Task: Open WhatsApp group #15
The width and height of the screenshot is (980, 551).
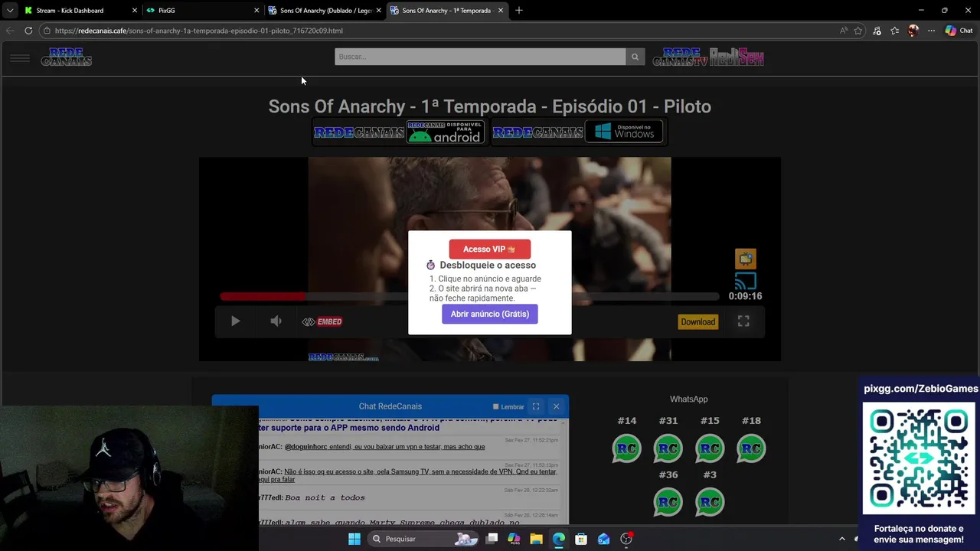Action: coord(710,448)
